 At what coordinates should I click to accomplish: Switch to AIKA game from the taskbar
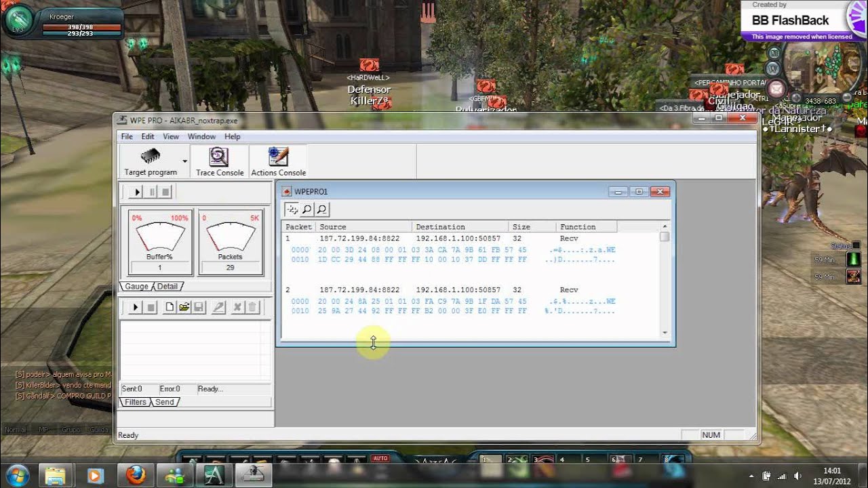click(x=214, y=475)
